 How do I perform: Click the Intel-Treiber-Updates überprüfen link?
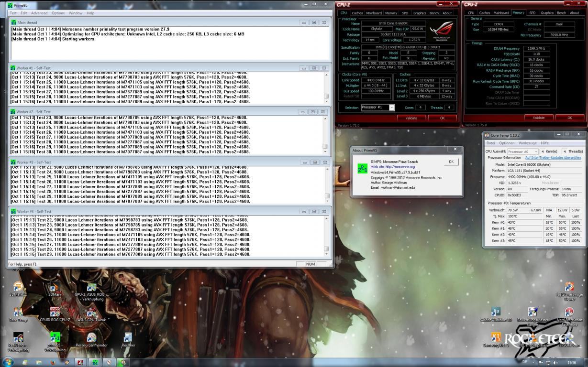(x=553, y=157)
